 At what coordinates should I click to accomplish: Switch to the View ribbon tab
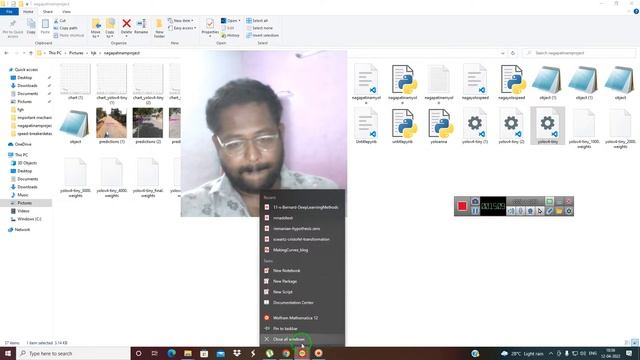click(66, 11)
